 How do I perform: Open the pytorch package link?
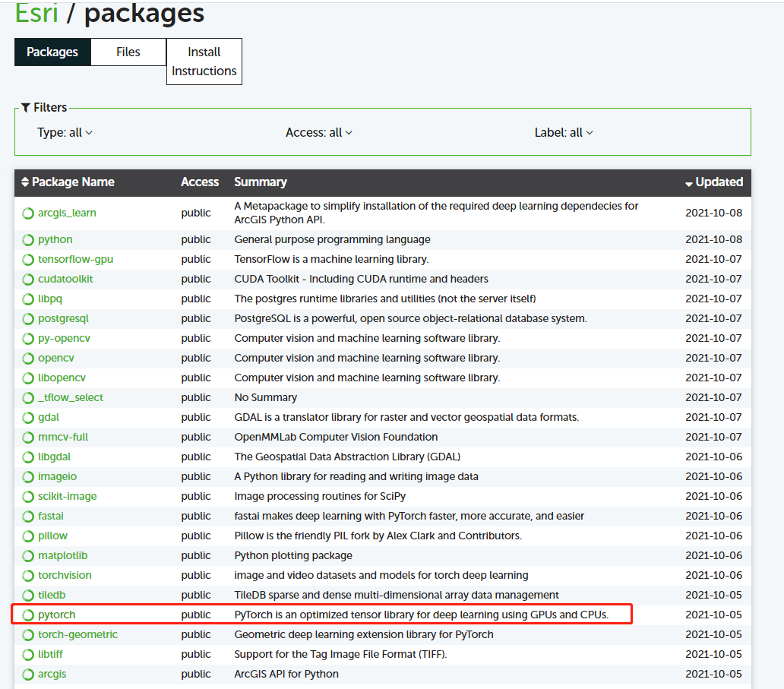tap(56, 615)
